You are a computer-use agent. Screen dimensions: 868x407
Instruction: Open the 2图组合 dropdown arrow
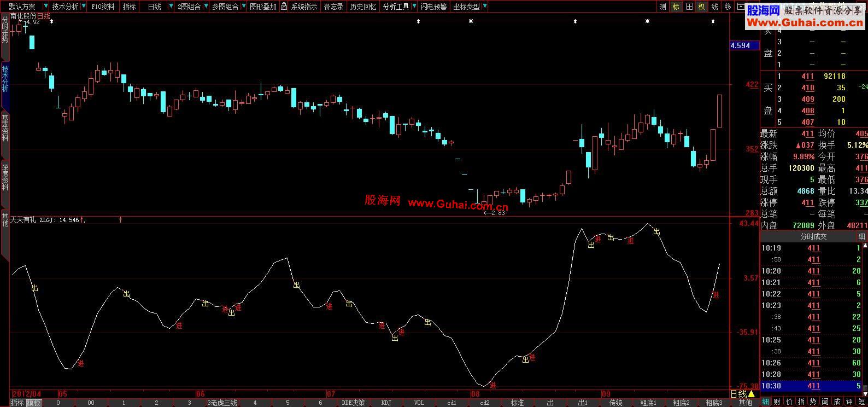coord(206,7)
